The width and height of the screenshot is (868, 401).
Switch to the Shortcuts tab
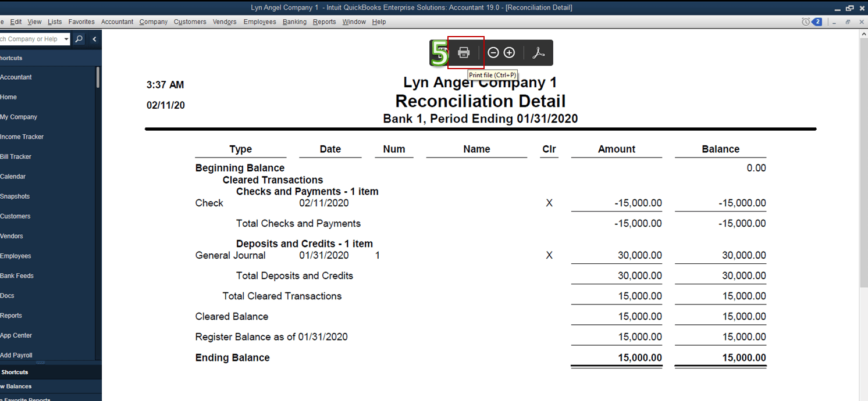[x=15, y=372]
